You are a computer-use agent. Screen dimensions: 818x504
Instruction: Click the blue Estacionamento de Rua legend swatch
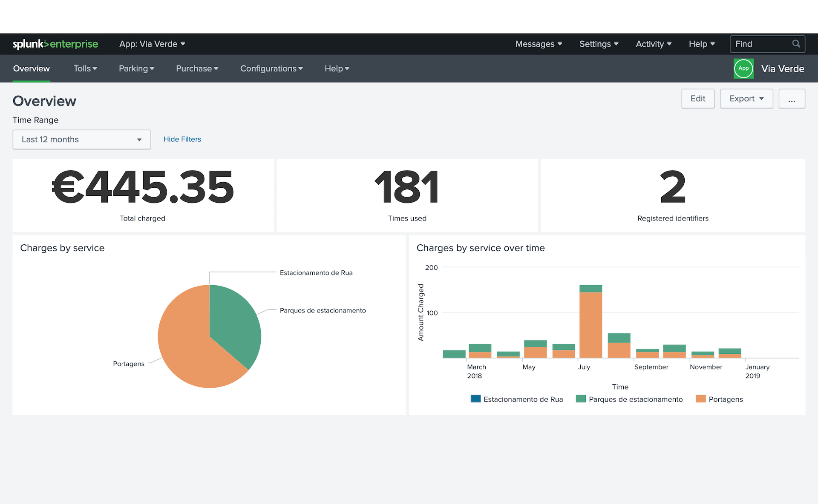point(475,399)
